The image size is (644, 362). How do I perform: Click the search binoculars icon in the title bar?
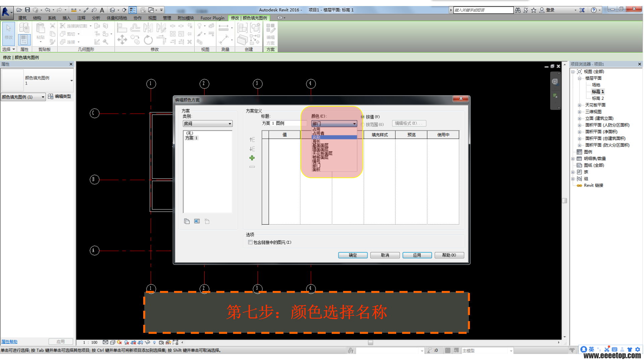pyautogui.click(x=518, y=10)
